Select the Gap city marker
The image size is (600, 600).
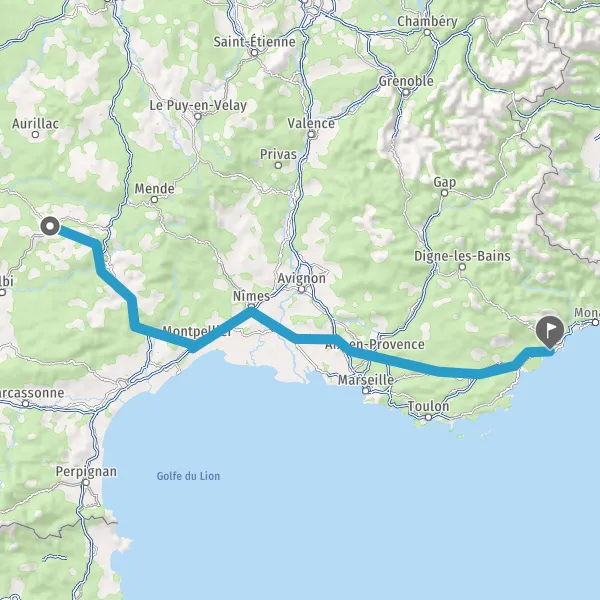tap(444, 193)
